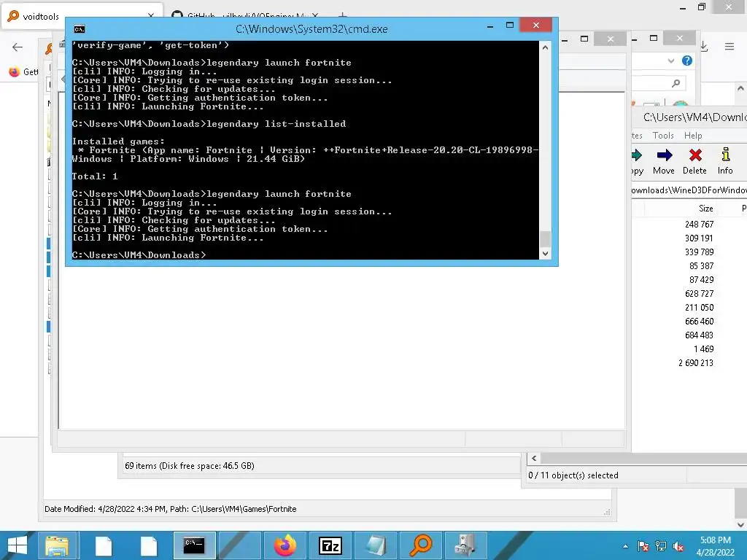Close the voidtools browser tab
Image resolution: width=747 pixels, height=560 pixels.
[x=151, y=16]
